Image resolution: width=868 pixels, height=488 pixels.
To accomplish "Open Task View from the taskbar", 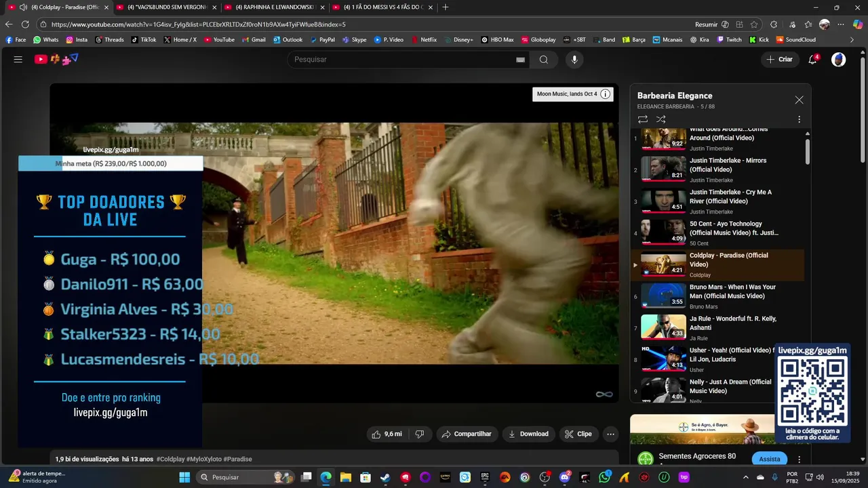I will [307, 477].
